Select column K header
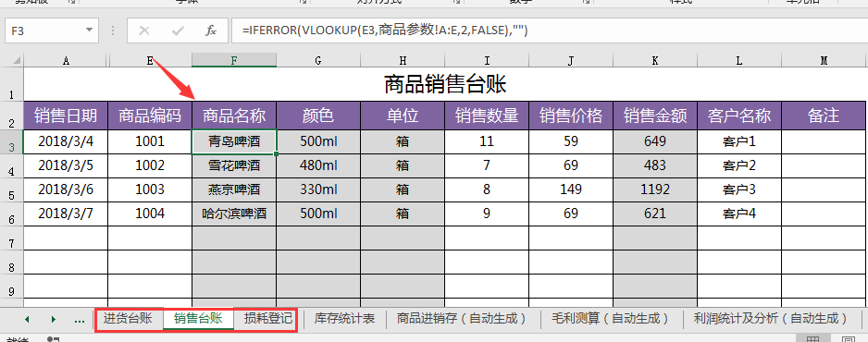This screenshot has height=342, width=868. coord(655,60)
